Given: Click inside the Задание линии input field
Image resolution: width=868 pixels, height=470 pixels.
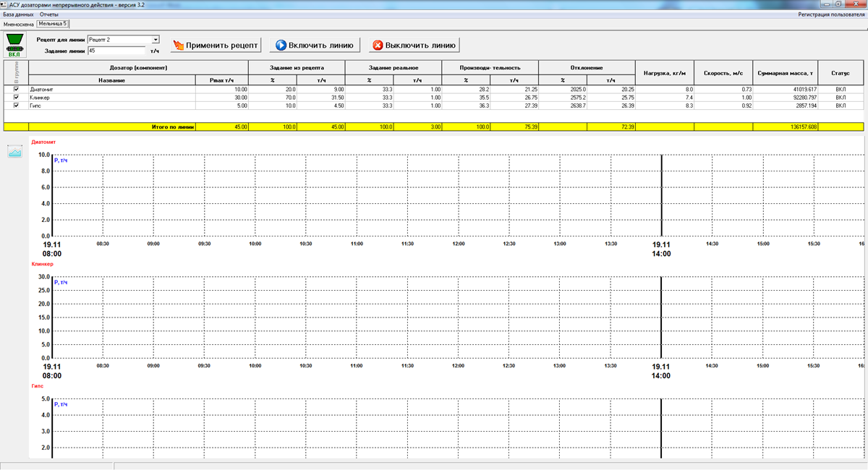Looking at the screenshot, I should pos(116,51).
